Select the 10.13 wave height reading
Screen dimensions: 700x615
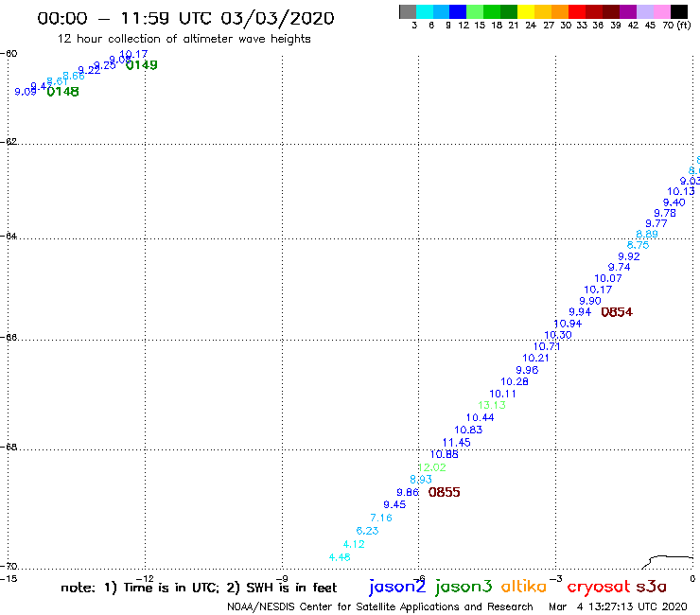pyautogui.click(x=681, y=192)
